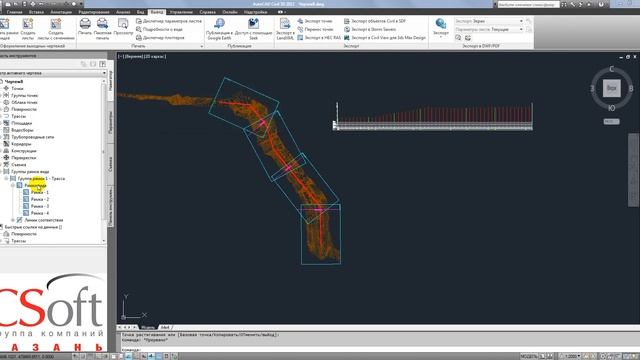This screenshot has width=640, height=360.
Task: Select Точки in the tree
Action: 17,88
